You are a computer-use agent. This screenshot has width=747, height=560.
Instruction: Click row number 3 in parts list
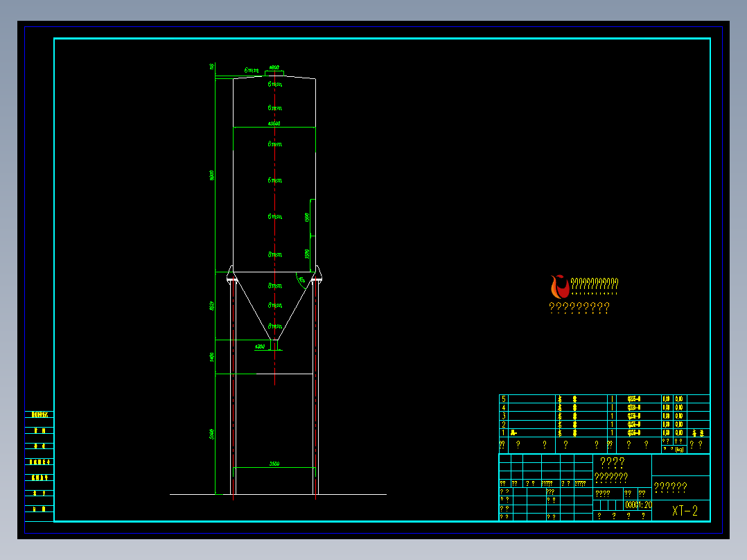(504, 416)
